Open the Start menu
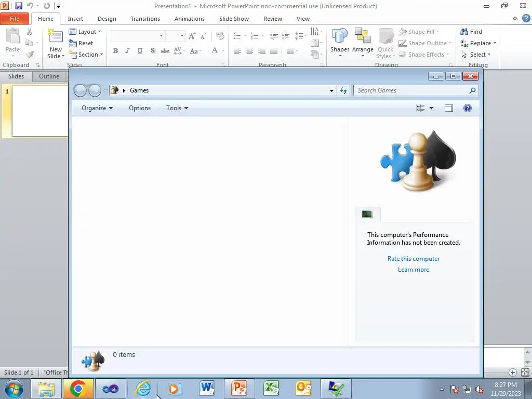Screen dimensions: 532x399 click(x=14, y=389)
